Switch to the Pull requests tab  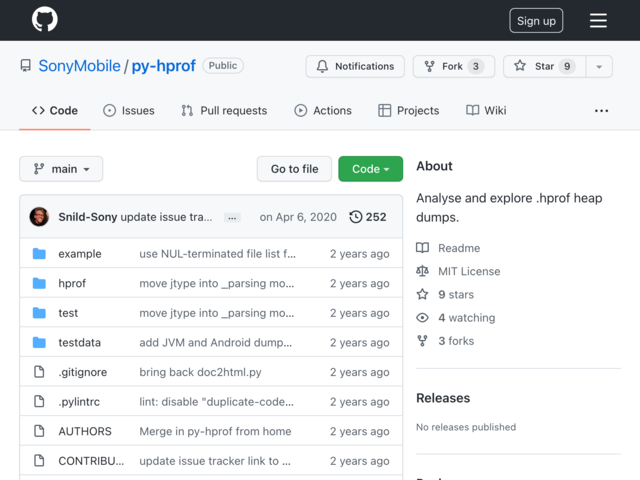224,111
